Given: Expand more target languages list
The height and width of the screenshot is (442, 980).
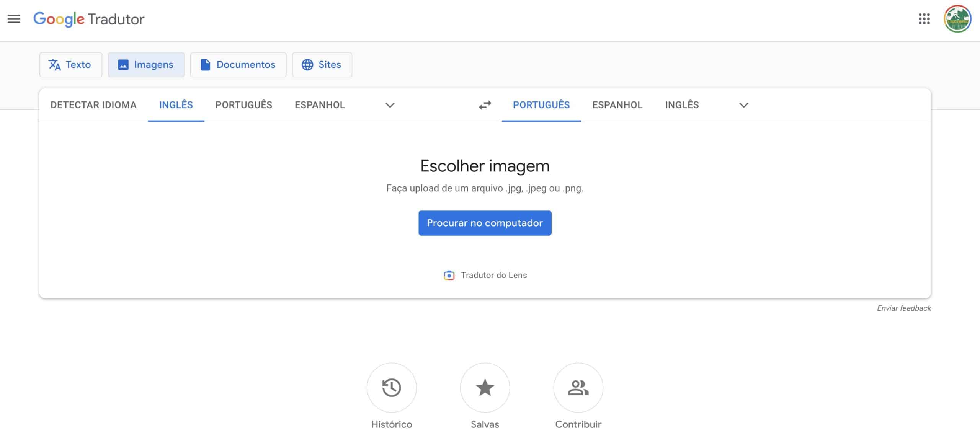Looking at the screenshot, I should coord(743,105).
